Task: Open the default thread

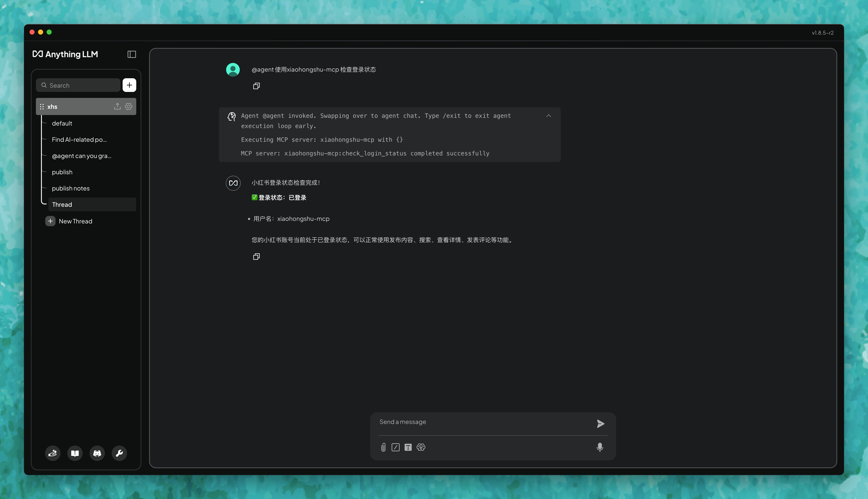Action: tap(62, 123)
